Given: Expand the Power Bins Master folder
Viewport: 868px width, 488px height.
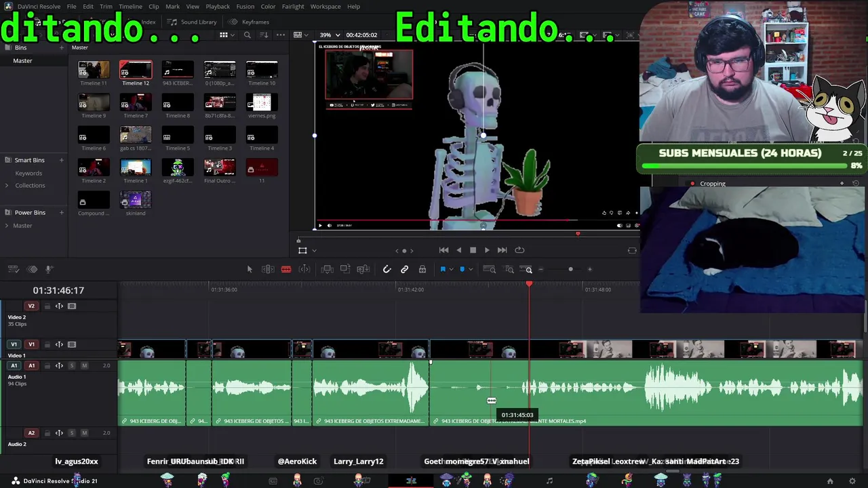Looking at the screenshot, I should [7, 226].
